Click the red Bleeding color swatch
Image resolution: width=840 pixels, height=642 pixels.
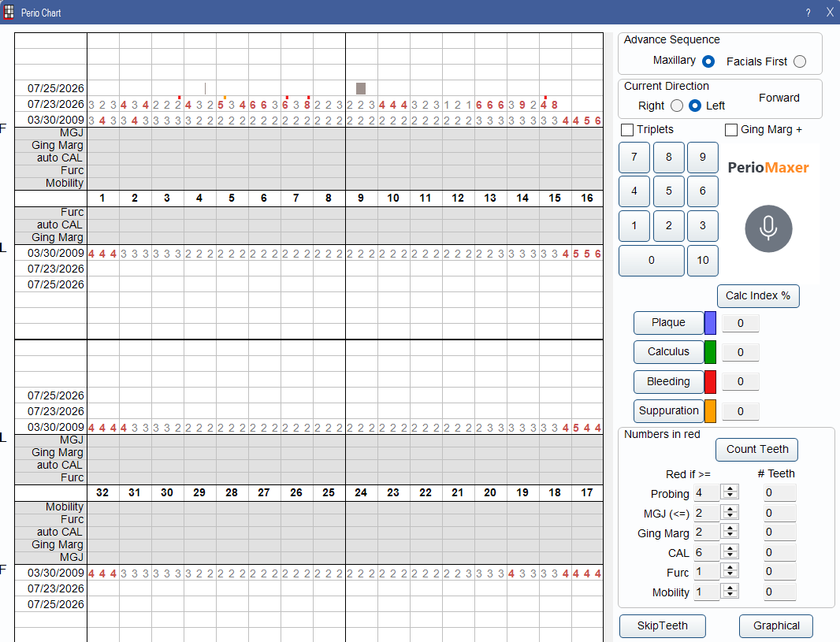pos(710,382)
